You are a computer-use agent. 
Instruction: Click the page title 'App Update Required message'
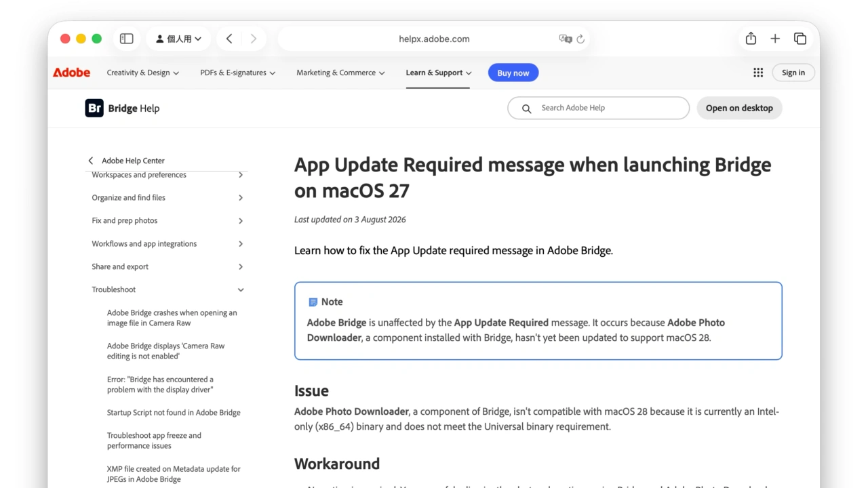[532, 178]
